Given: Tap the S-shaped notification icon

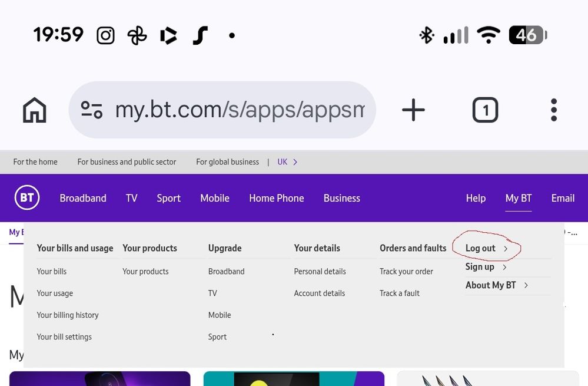Looking at the screenshot, I should pos(200,36).
